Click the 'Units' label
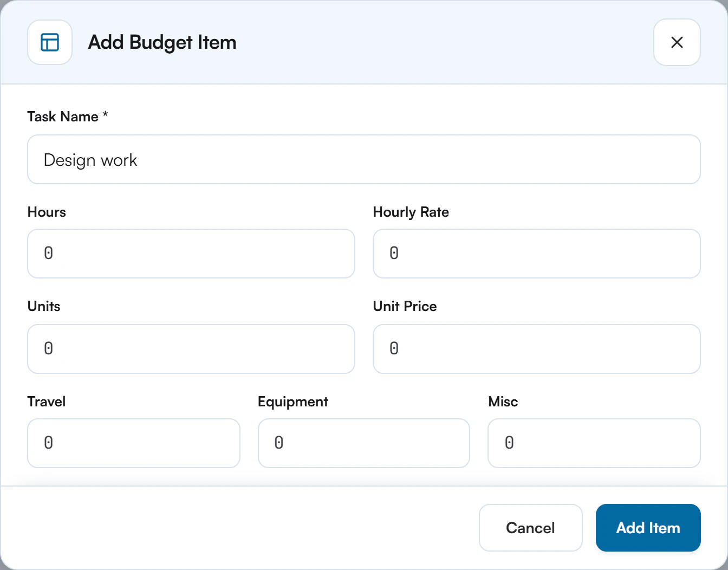This screenshot has width=728, height=570. coord(44,306)
